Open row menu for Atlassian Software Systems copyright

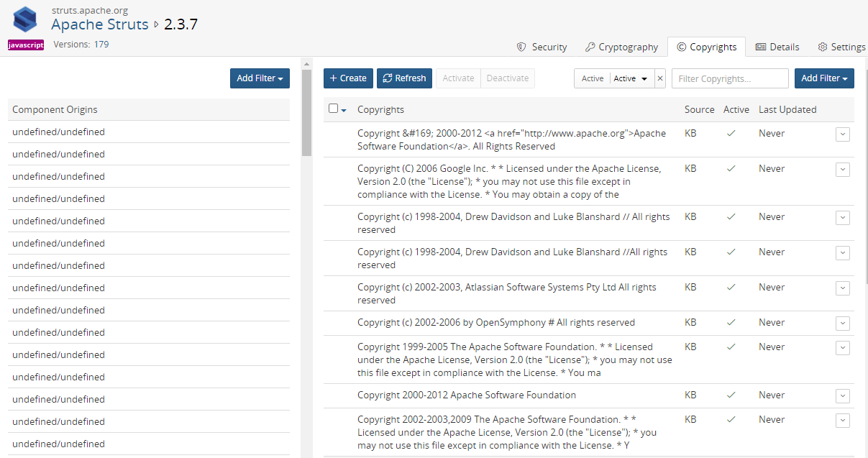click(x=843, y=288)
